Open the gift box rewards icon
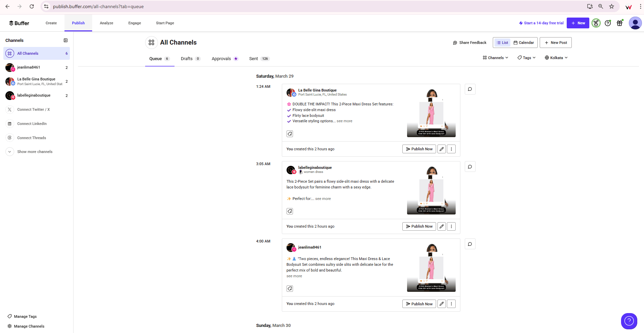This screenshot has width=644, height=333. [x=620, y=23]
